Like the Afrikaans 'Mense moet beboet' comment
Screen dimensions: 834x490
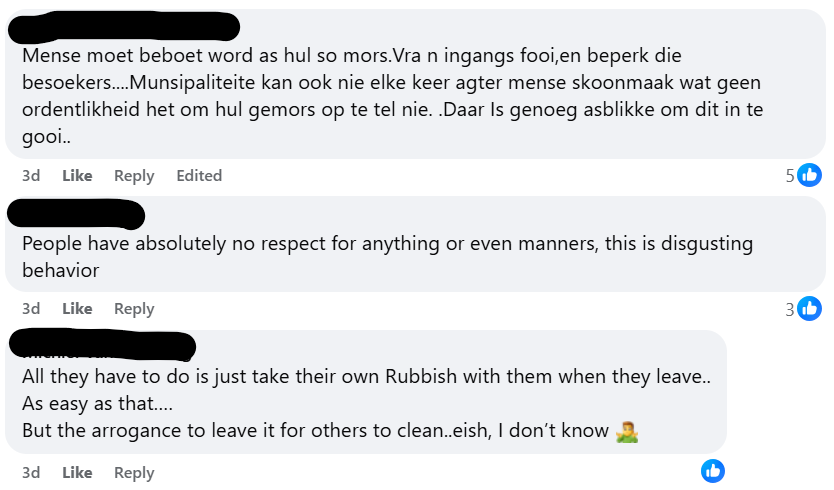(77, 176)
